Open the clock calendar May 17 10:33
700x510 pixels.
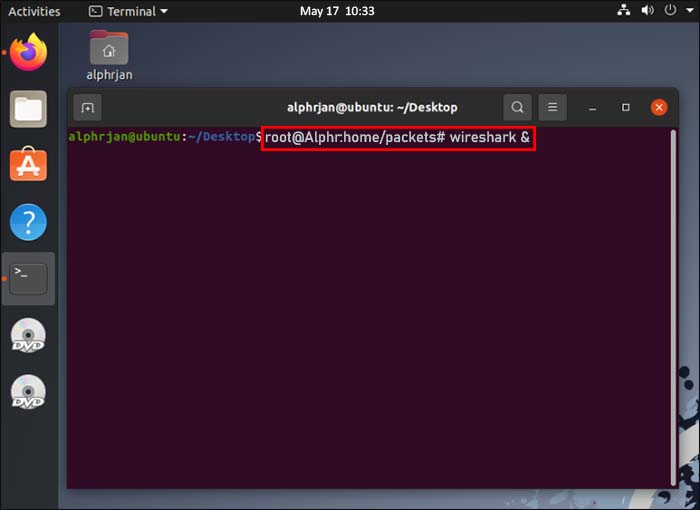coord(337,11)
